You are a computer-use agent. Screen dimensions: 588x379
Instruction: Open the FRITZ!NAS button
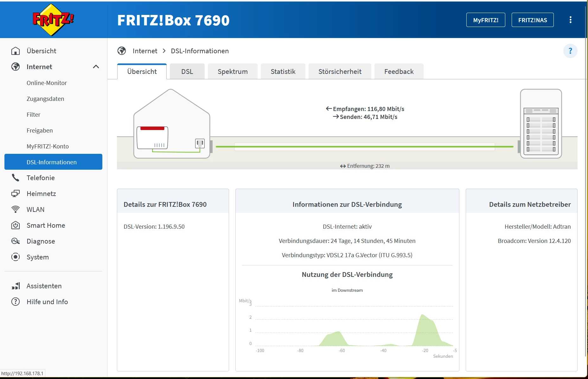click(533, 20)
